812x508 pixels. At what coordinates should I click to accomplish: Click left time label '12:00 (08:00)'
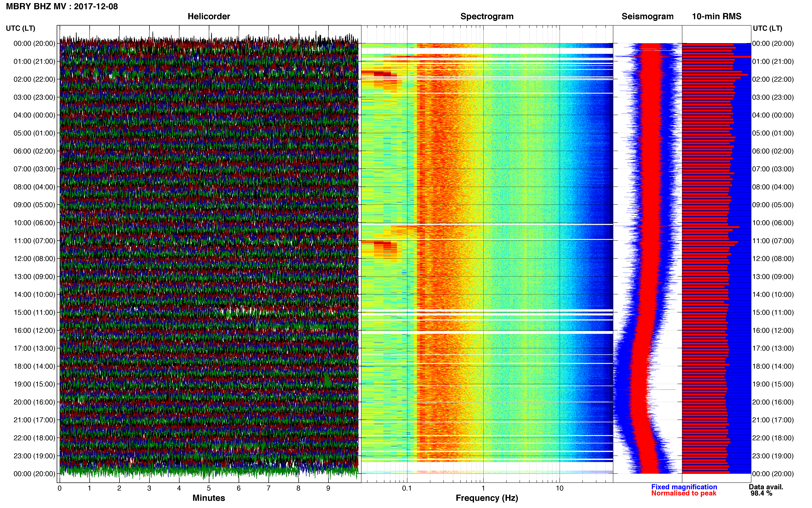34,259
